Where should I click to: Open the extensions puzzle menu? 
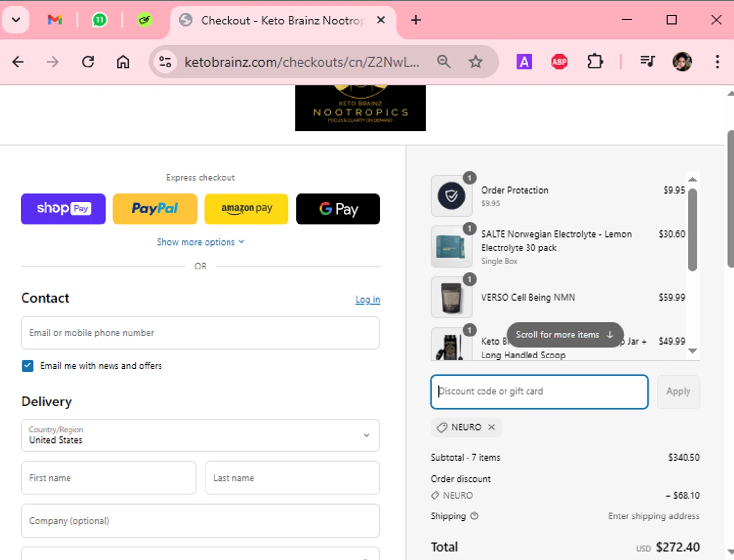click(x=595, y=62)
